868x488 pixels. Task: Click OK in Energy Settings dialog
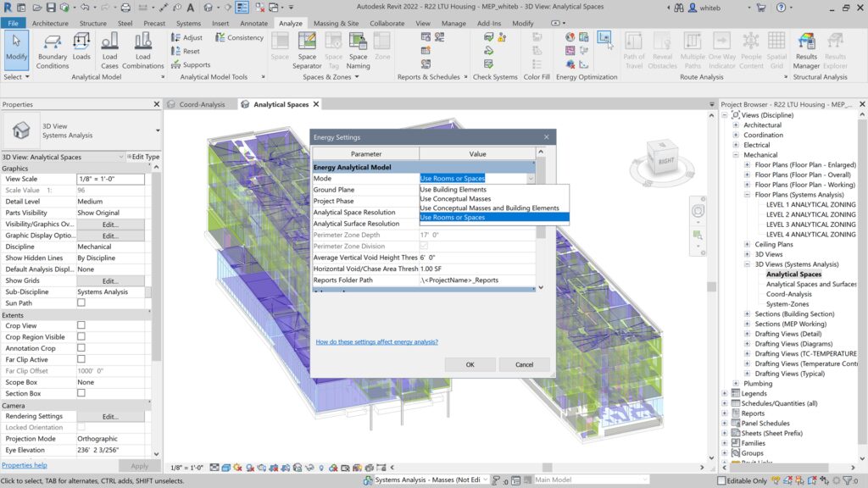(470, 364)
